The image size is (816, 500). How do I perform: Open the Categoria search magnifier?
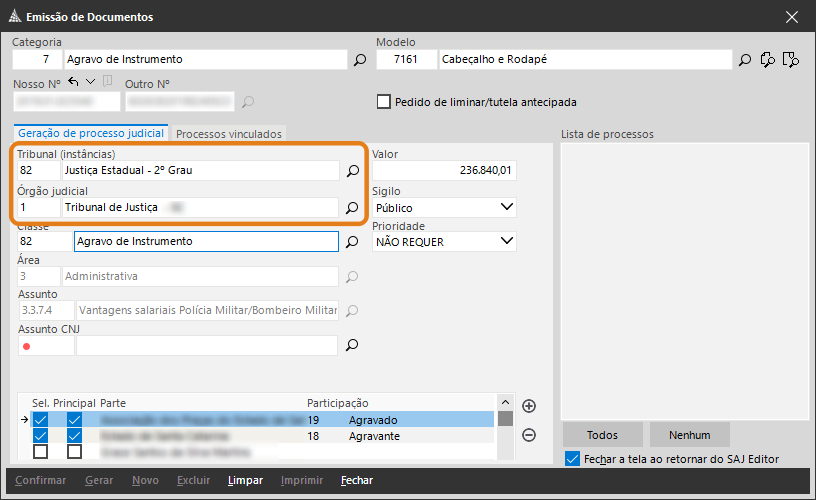tap(360, 60)
